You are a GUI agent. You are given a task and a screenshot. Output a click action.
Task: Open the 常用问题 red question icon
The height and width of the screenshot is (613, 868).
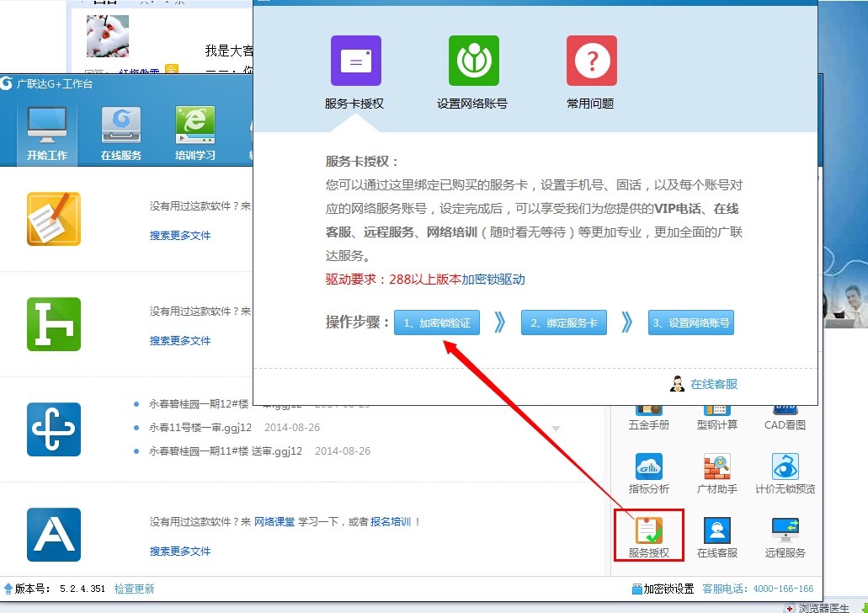(592, 61)
